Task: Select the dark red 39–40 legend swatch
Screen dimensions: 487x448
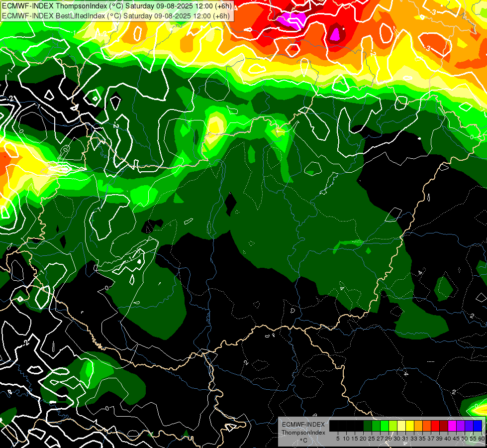Action: pyautogui.click(x=444, y=426)
